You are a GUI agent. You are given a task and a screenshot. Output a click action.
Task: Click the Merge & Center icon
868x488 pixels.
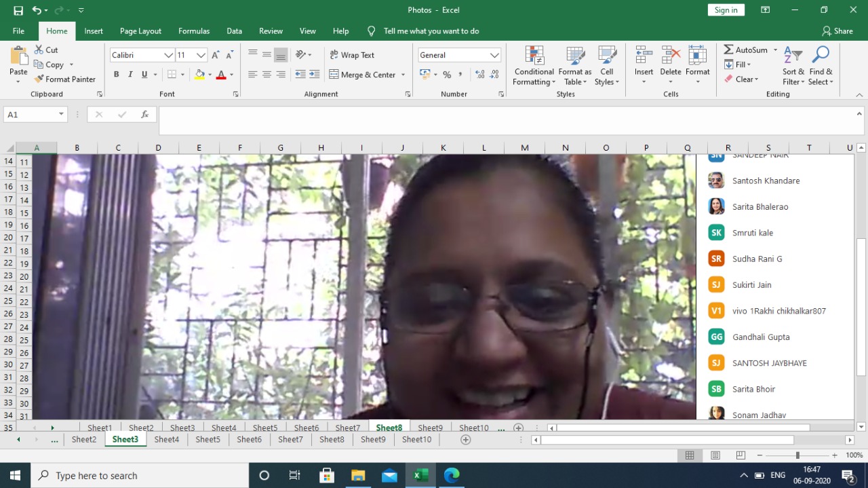(334, 75)
